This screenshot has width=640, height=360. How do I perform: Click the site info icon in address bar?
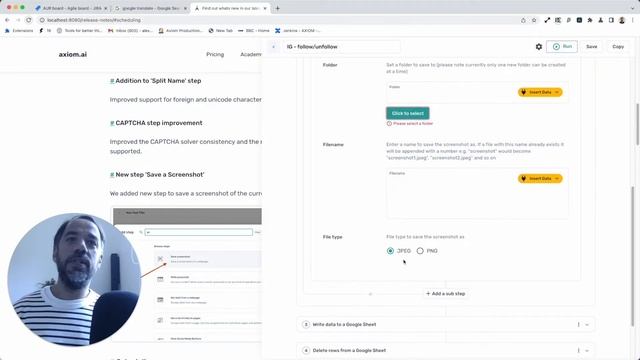pyautogui.click(x=42, y=20)
